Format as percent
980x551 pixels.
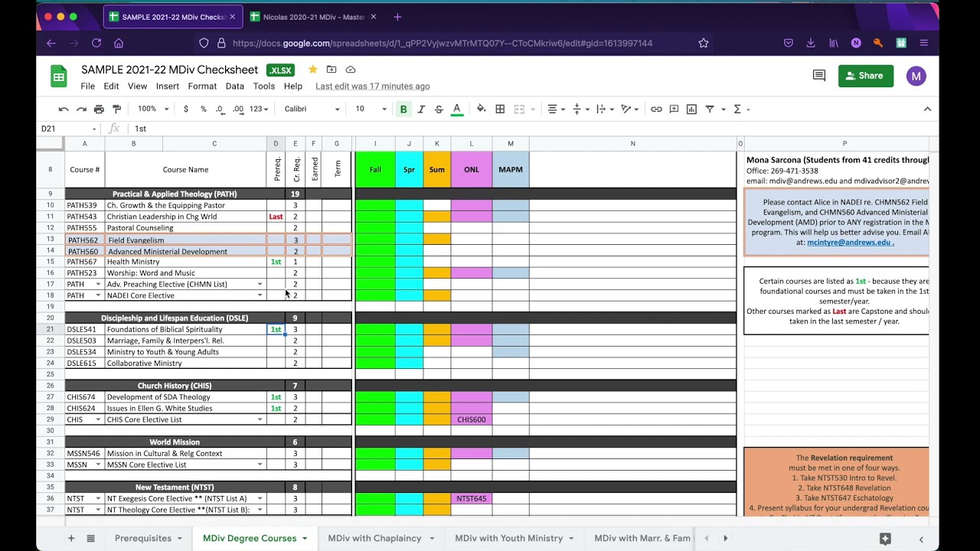click(203, 109)
